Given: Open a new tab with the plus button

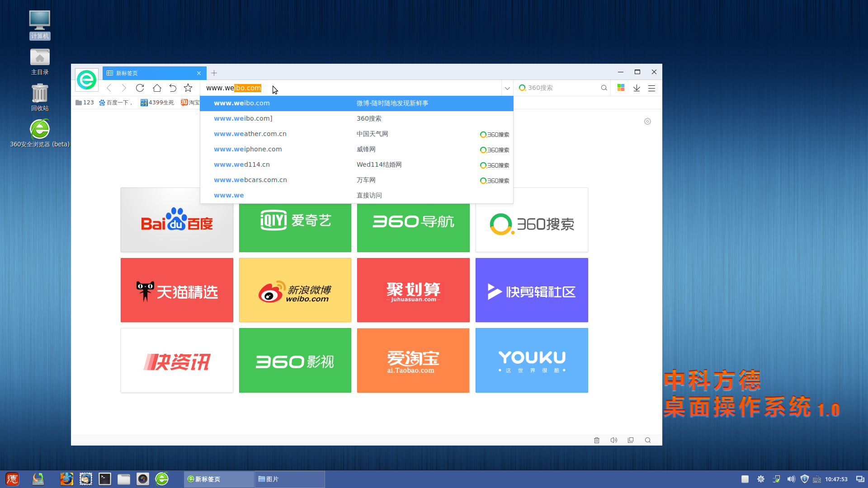Looking at the screenshot, I should coord(214,73).
